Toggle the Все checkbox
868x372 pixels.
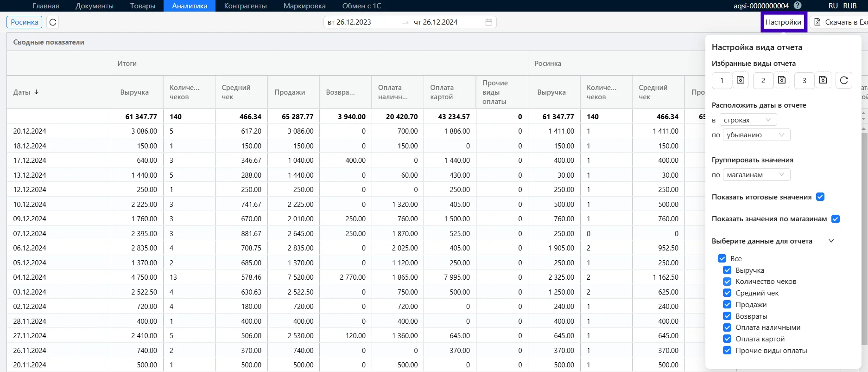click(x=722, y=258)
